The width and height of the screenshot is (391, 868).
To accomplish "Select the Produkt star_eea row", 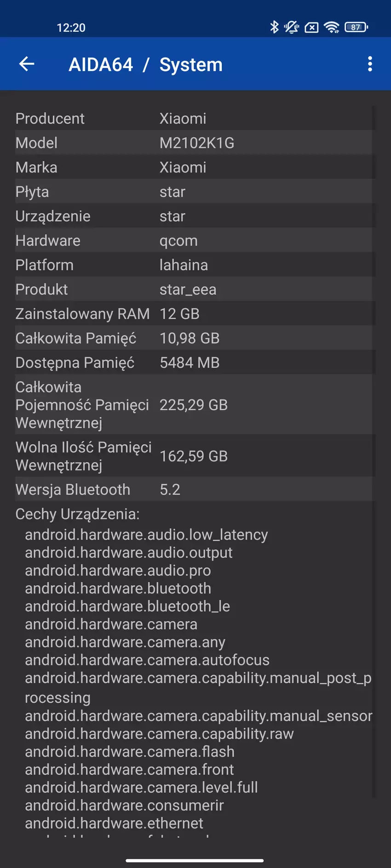I will 193,289.
